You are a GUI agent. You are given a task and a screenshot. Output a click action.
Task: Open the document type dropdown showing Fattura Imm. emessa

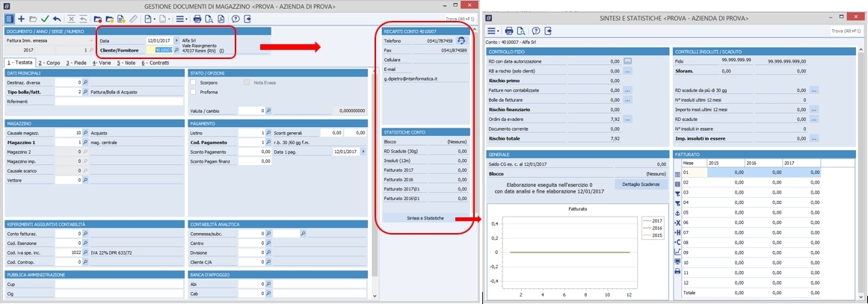point(91,41)
